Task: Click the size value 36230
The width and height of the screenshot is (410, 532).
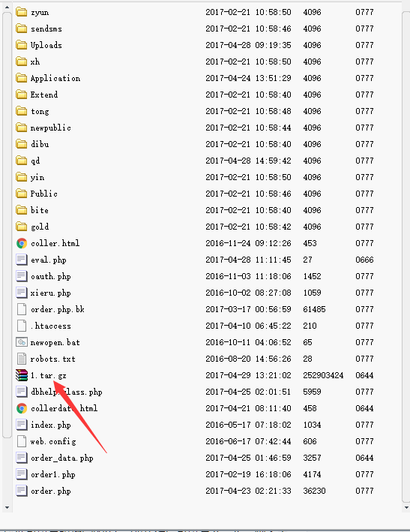Action: [x=315, y=491]
